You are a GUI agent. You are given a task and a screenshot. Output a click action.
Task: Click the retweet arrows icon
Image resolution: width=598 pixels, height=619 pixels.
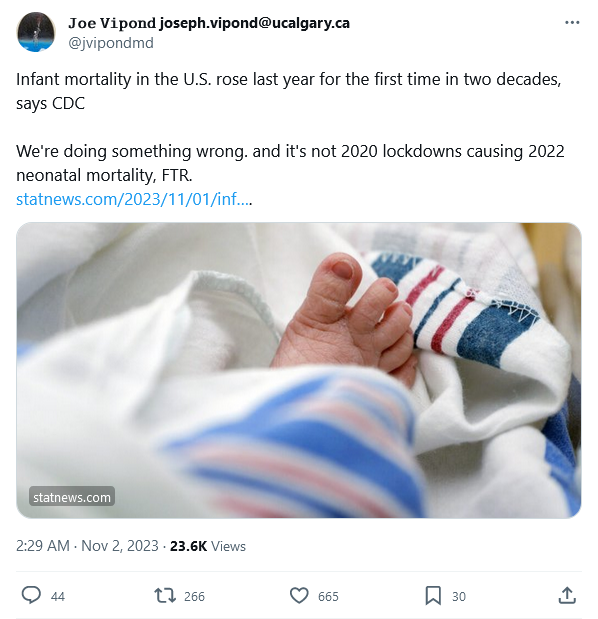(165, 595)
